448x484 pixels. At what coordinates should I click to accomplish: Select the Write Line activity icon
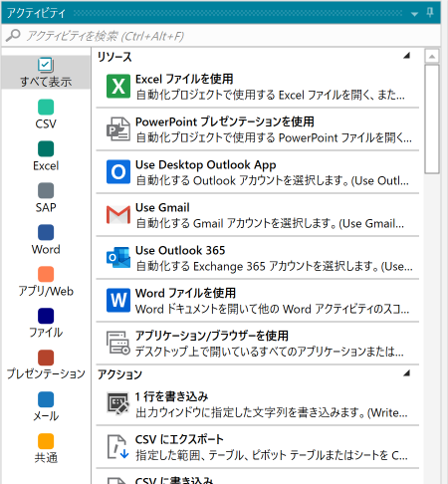[118, 403]
